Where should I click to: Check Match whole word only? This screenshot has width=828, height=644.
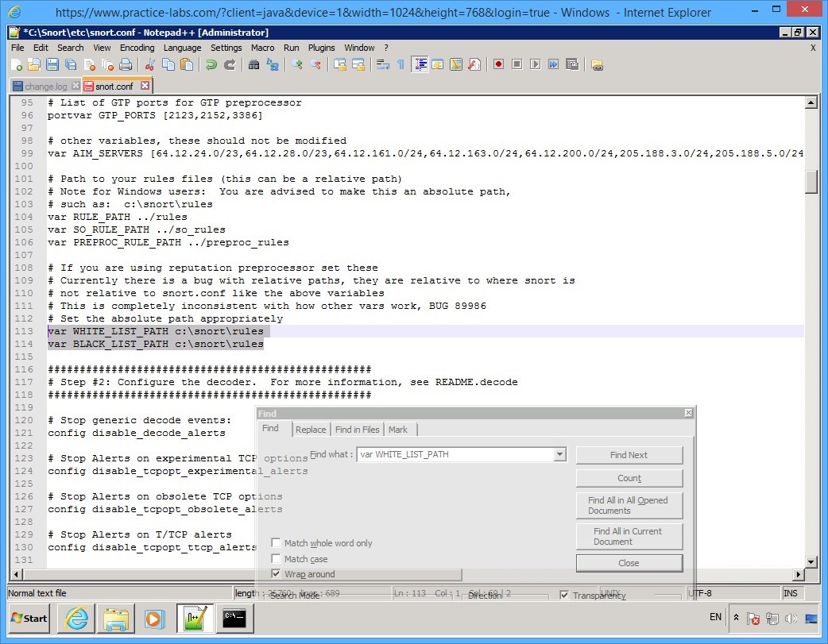pos(276,543)
